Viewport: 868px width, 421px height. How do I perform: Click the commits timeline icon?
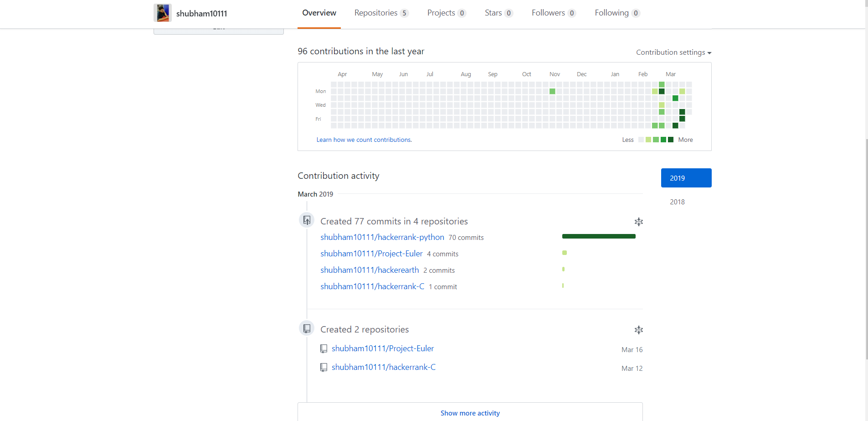[307, 220]
